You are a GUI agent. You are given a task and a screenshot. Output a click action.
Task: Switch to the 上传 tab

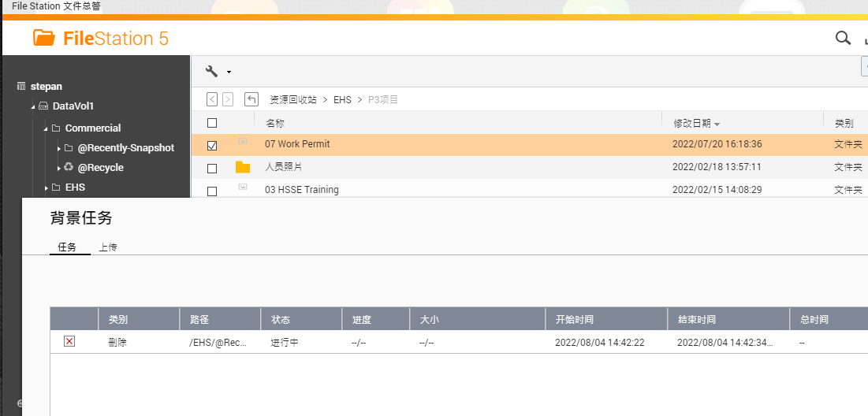point(108,247)
